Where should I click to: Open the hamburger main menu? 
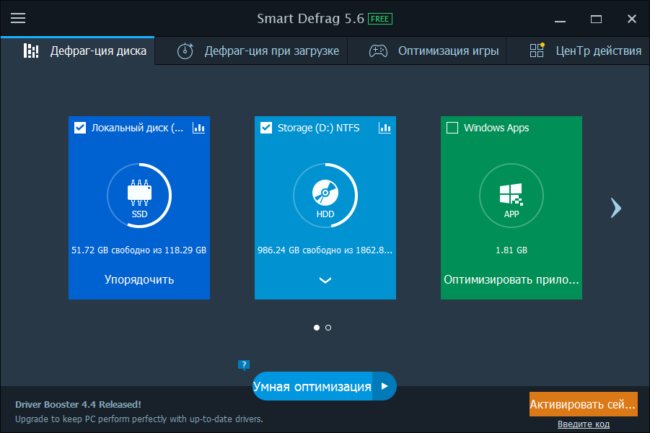click(17, 18)
